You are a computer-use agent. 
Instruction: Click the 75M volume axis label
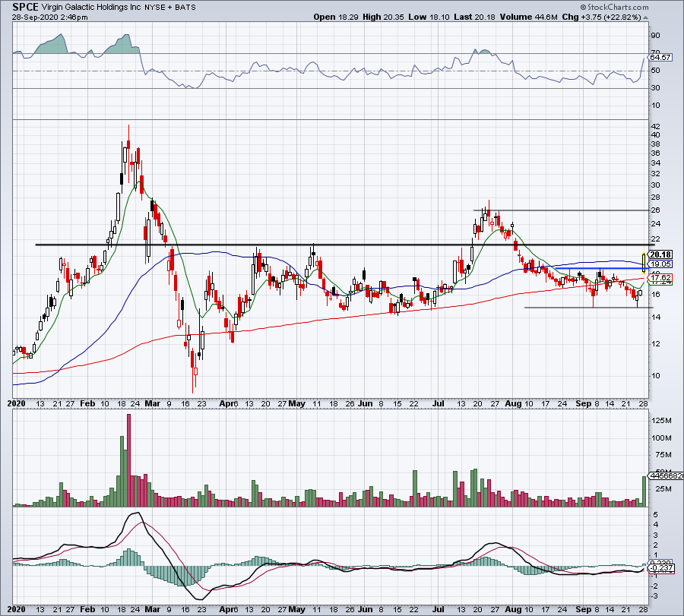[x=663, y=455]
